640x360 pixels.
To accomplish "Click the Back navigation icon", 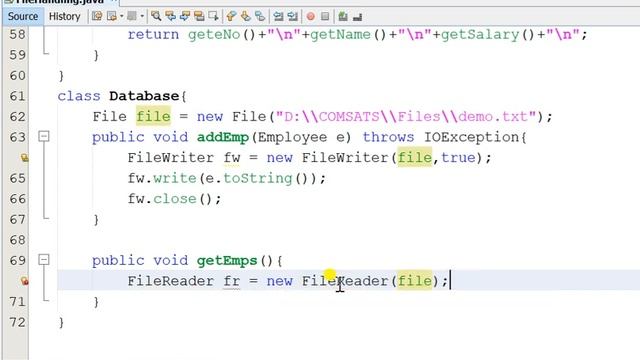I will [x=111, y=16].
